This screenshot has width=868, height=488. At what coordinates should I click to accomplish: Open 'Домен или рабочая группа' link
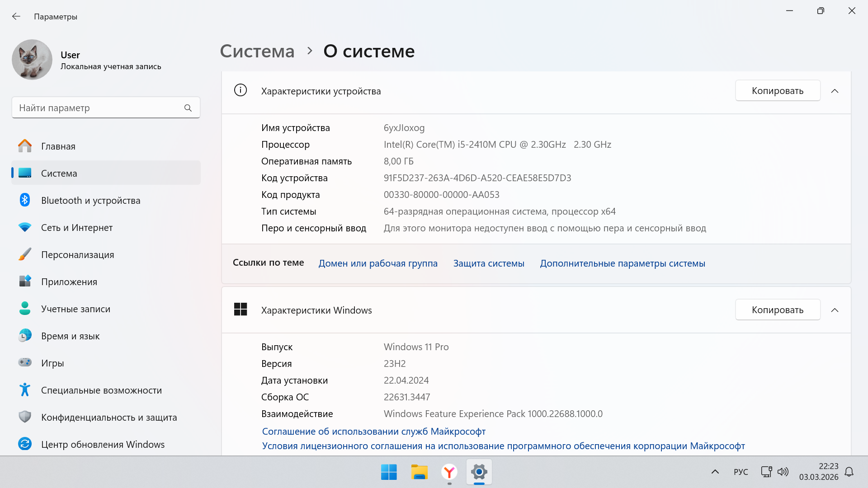tap(378, 263)
